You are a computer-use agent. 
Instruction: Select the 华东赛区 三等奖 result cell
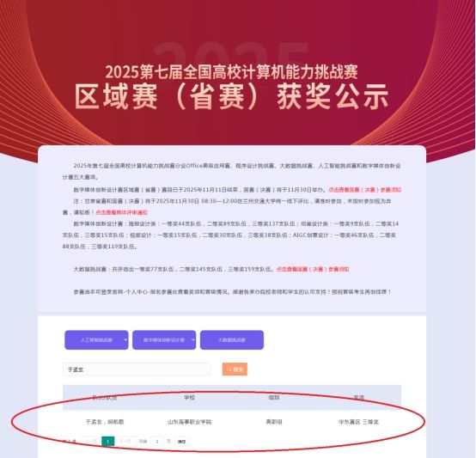click(x=358, y=422)
